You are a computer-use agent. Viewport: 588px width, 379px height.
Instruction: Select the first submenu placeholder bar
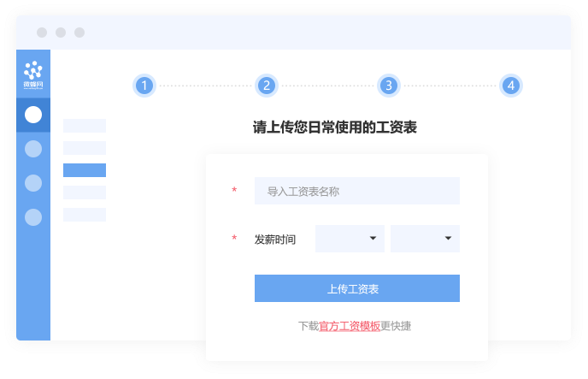[85, 126]
